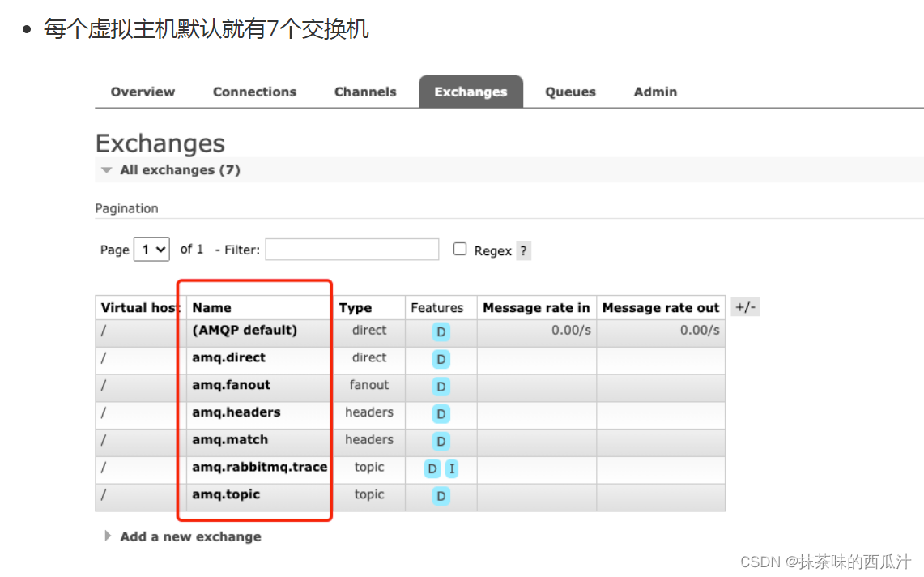Viewport: 924px width, 577px height.
Task: Click the D badge on amq.rabbitmq.trace row
Action: coord(432,468)
